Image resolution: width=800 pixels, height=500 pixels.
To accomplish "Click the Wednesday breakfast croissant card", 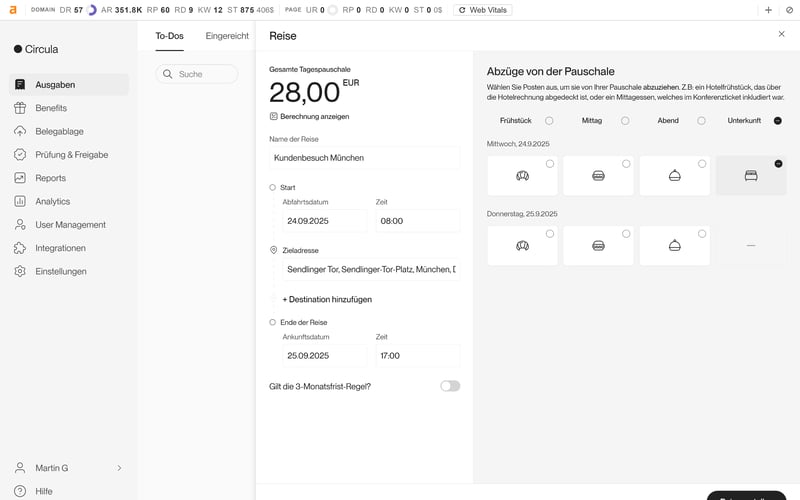I will tap(522, 176).
